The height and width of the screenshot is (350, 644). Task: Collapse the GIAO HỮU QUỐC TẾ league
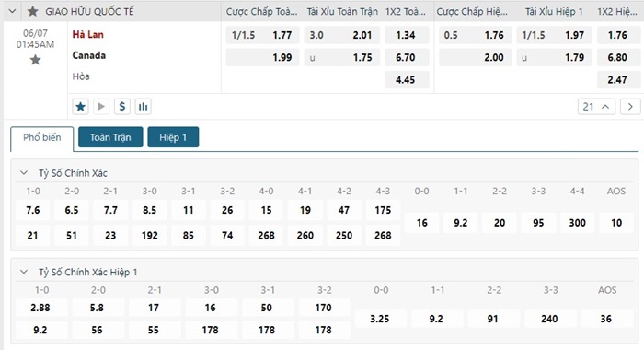coord(13,11)
